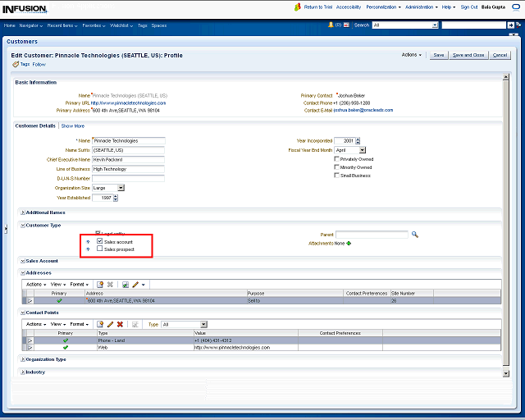Image resolution: width=525 pixels, height=420 pixels.
Task: Open the Watchlist menu
Action: [121, 25]
